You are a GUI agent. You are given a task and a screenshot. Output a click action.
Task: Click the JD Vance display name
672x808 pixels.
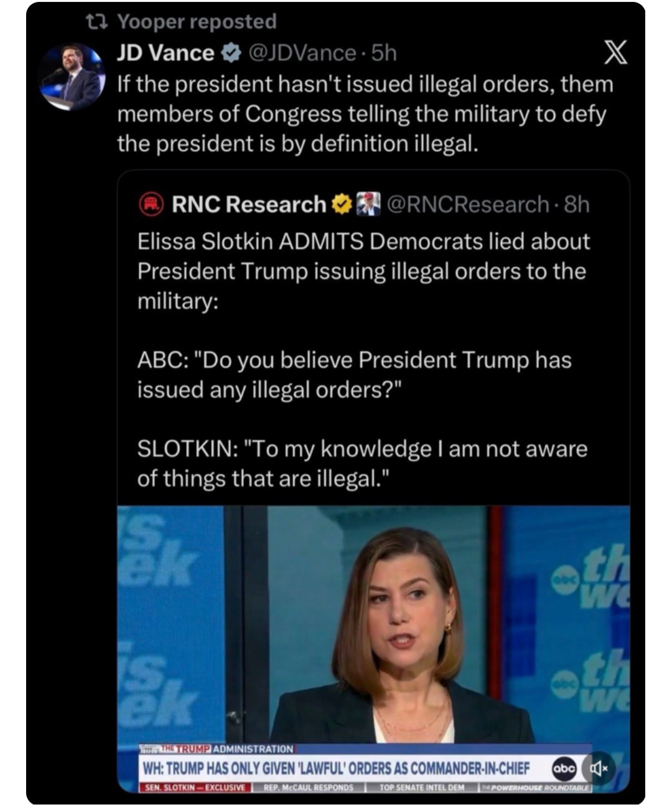click(166, 53)
